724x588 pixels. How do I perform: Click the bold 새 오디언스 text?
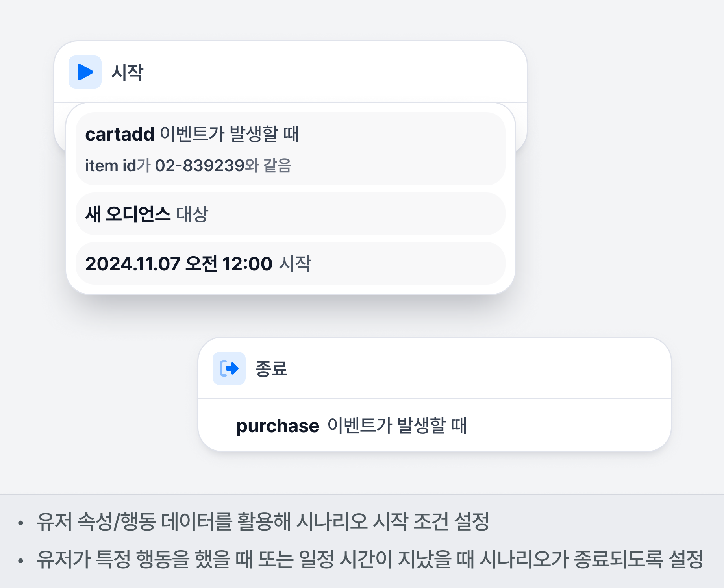(x=128, y=214)
